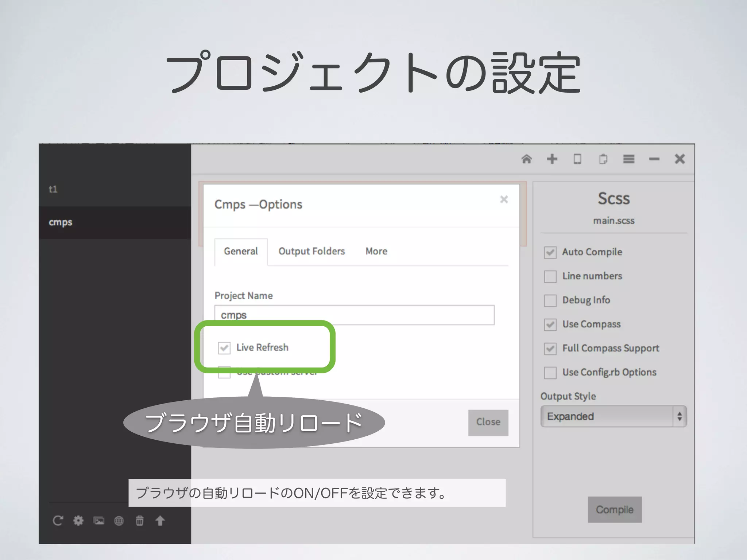Select the cmps project in sidebar

pos(115,222)
